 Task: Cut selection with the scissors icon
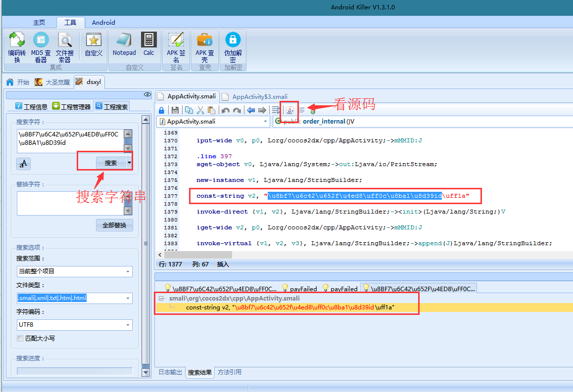200,110
